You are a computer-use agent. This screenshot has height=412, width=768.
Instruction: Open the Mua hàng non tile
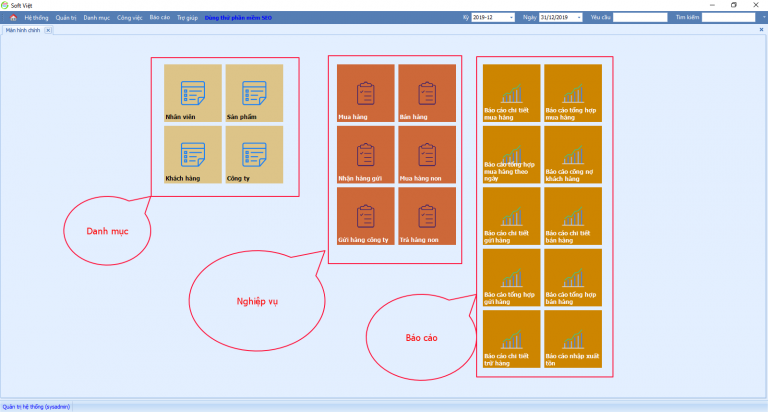pyautogui.click(x=427, y=155)
